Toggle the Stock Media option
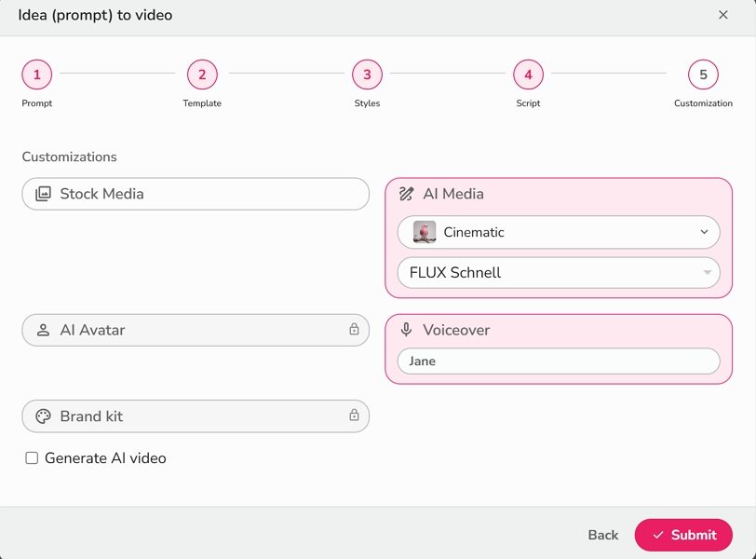This screenshot has height=559, width=756. (196, 194)
